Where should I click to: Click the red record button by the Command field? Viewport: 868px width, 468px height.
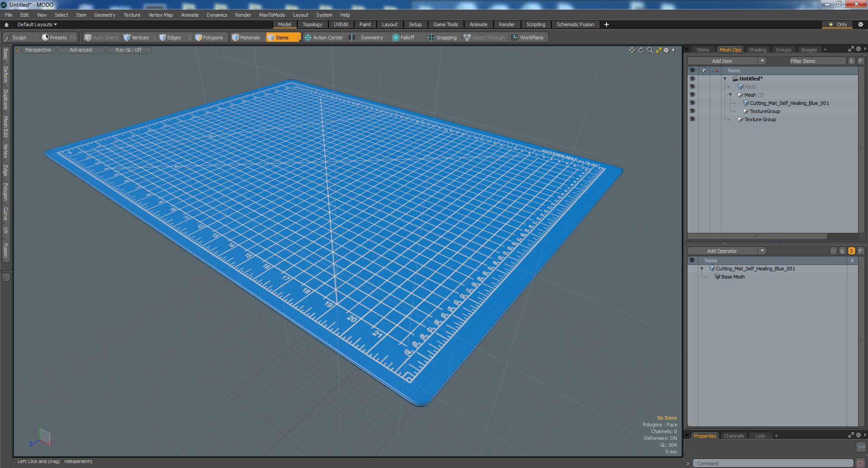(861, 463)
